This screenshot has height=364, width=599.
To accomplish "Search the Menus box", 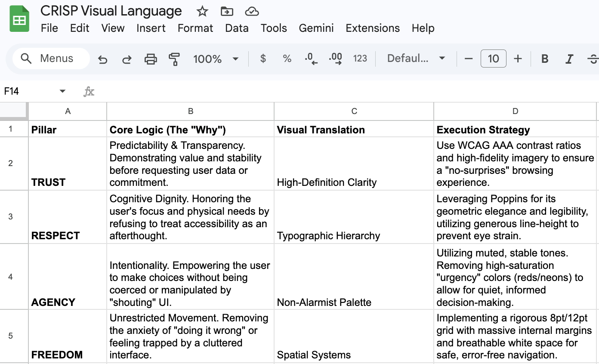I will [51, 59].
